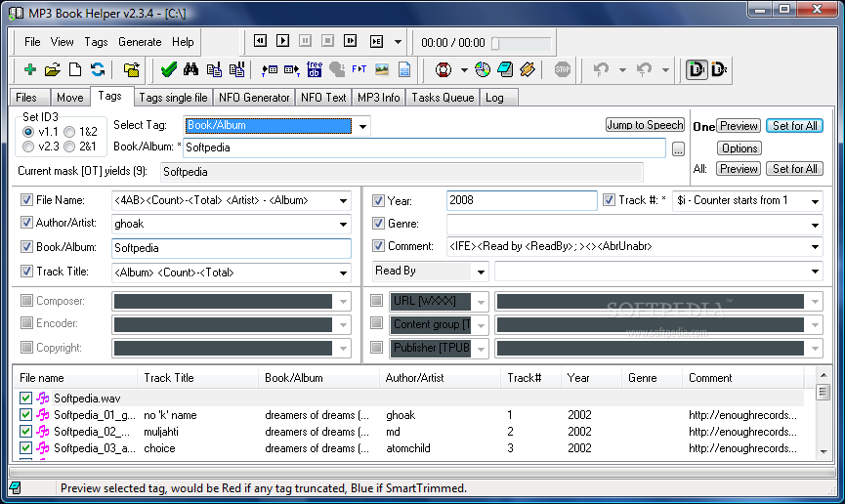This screenshot has width=845, height=504.
Task: Select the 2&1 ID3 radio button
Action: click(x=69, y=147)
